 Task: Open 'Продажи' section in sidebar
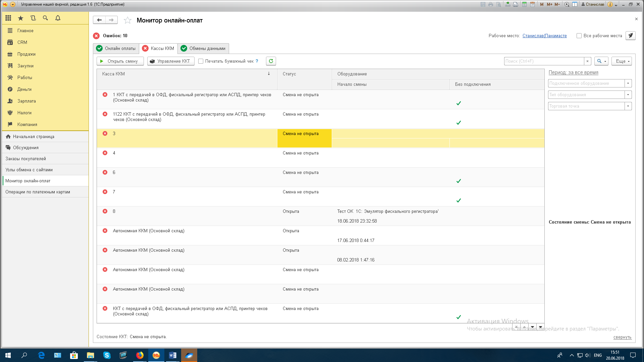(x=26, y=54)
